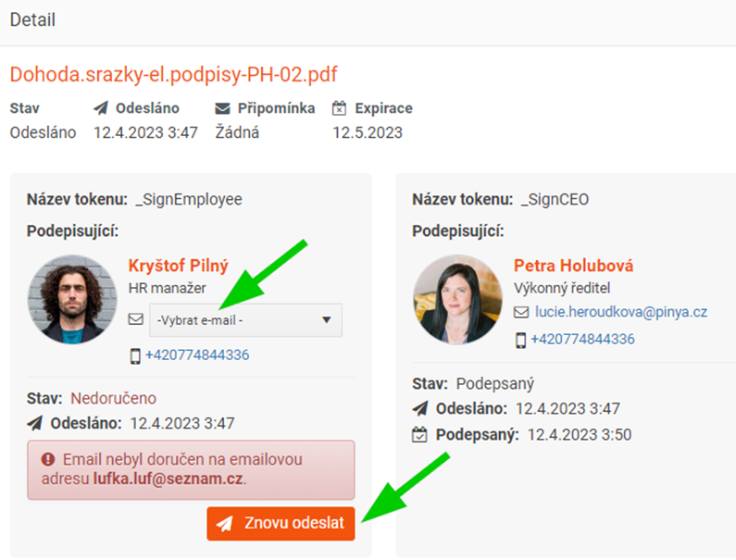Open Kryštof Pilný's profile link
The image size is (736, 560).
(x=179, y=266)
